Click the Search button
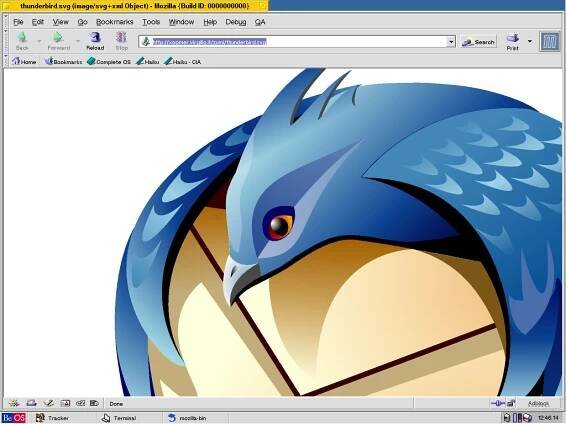This screenshot has height=424, width=566. (x=478, y=42)
